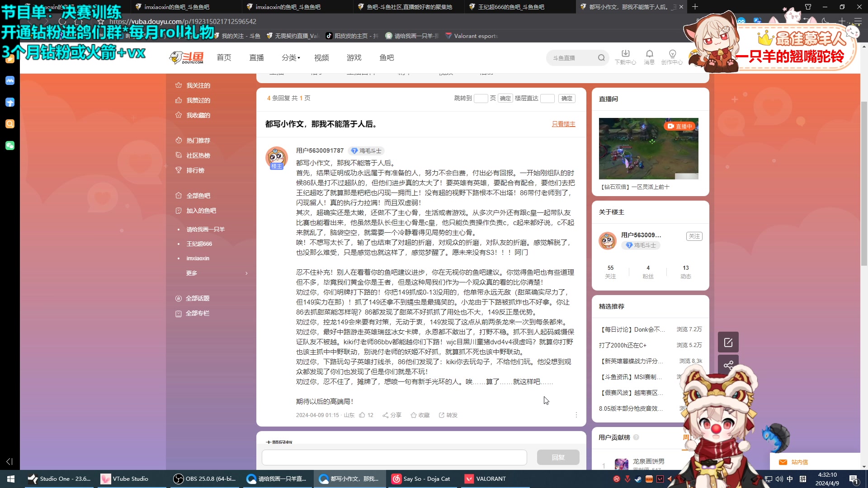Click the 收藏 star icon under the post
The width and height of the screenshot is (868, 488).
tap(420, 415)
